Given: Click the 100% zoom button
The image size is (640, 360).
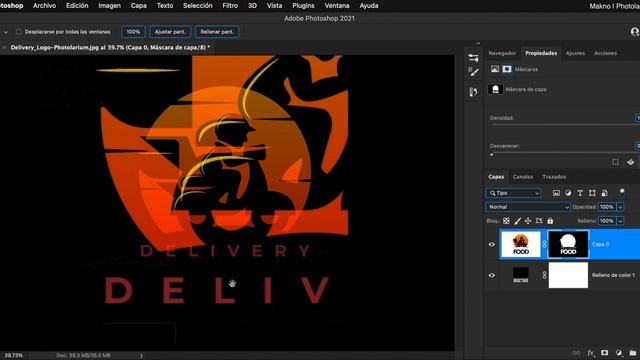Looking at the screenshot, I should point(133,32).
